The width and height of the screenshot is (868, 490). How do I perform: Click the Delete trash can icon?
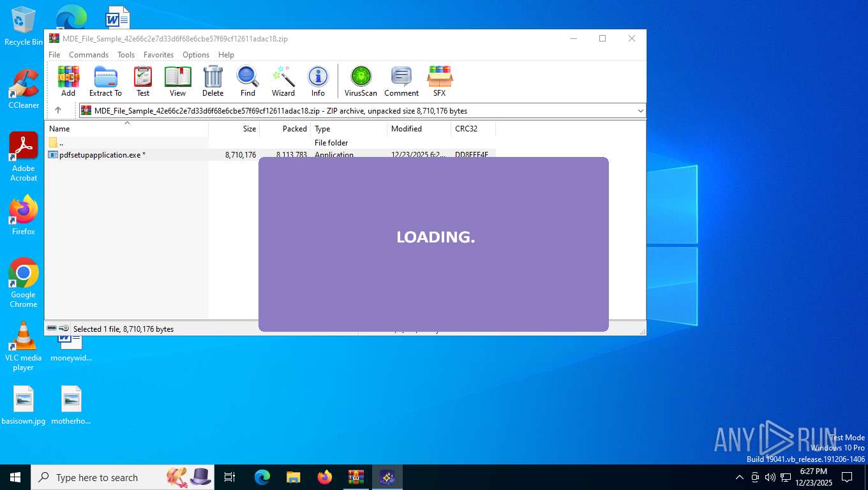point(213,81)
